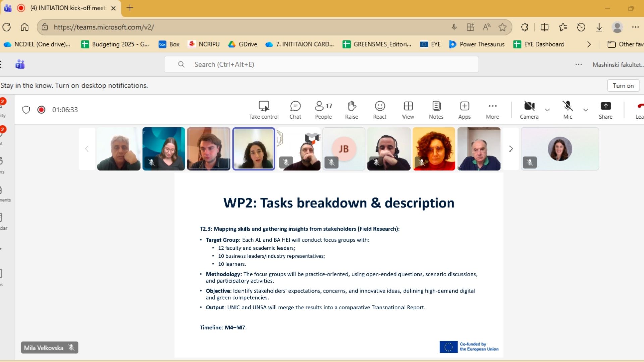Open meeting Notes
Viewport: 644px width, 362px height.
(x=436, y=110)
